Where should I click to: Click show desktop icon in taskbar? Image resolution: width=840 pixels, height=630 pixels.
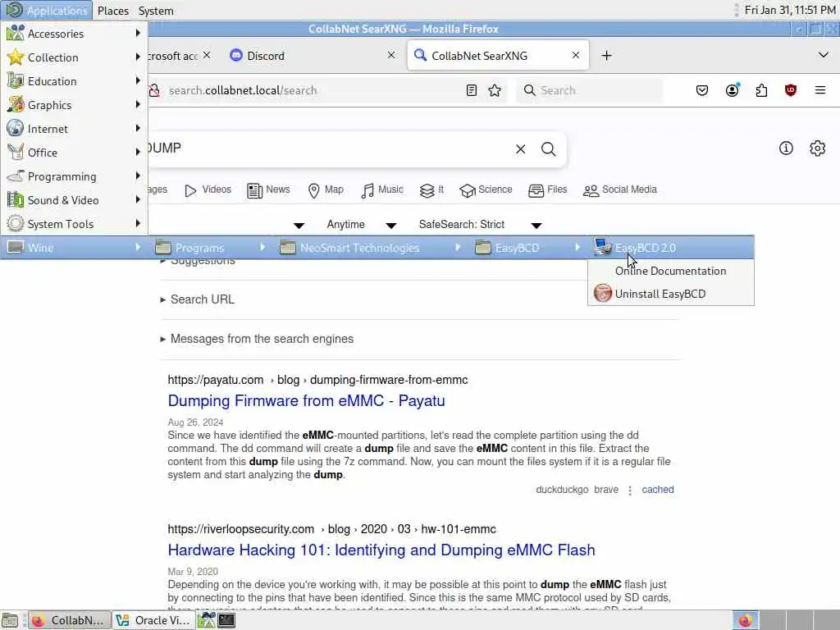[10, 620]
